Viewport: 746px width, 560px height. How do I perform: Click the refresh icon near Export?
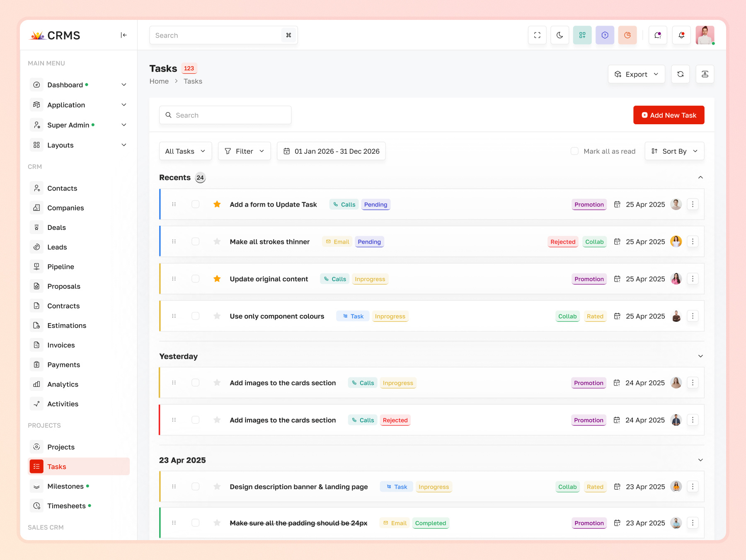[680, 74]
